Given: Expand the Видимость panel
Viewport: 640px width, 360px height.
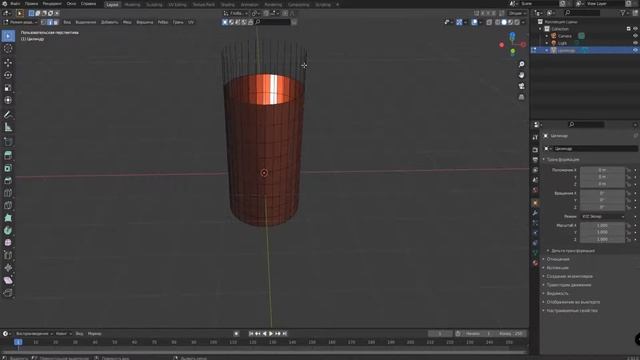Looking at the screenshot, I should pos(556,293).
